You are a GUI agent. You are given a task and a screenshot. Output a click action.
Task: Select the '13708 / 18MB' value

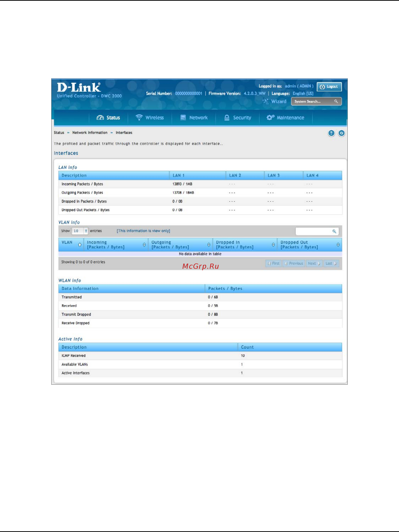tap(183, 193)
